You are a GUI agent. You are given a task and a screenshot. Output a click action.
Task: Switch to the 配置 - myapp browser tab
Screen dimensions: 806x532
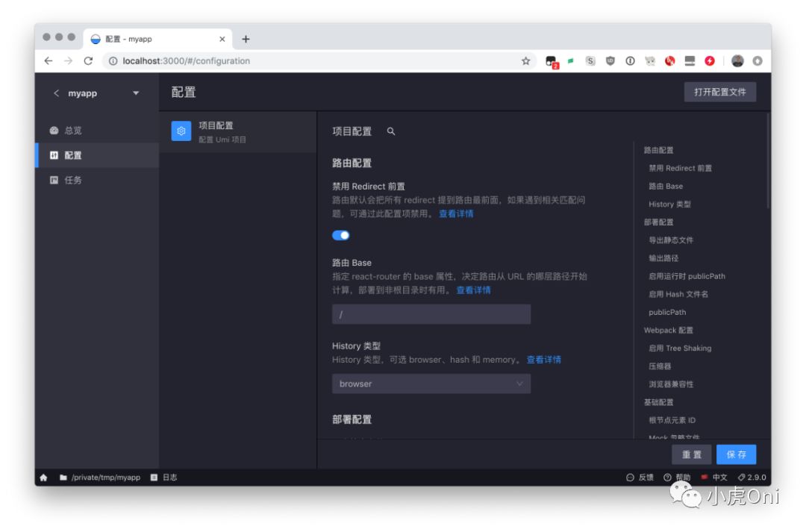click(157, 39)
